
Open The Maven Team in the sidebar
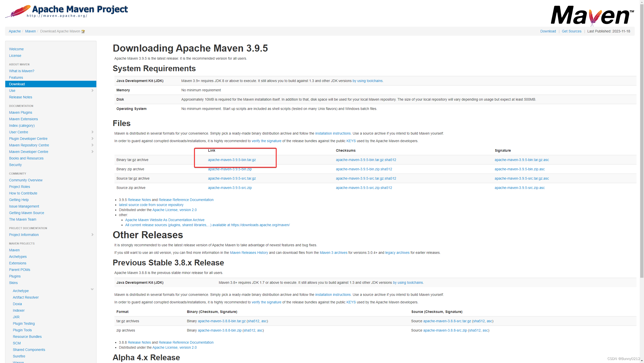tap(23, 219)
